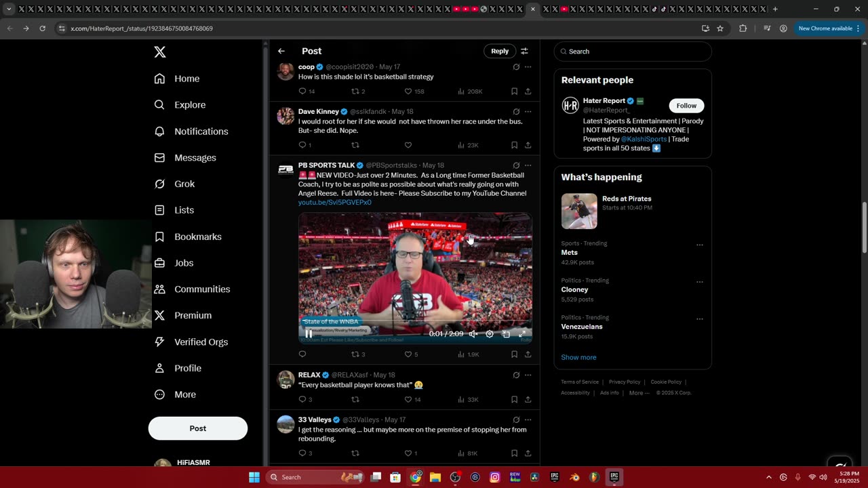Open more options for Mets trend

click(700, 245)
